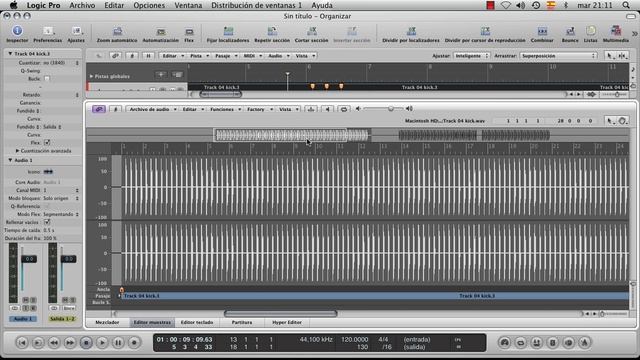This screenshot has width=640, height=360.
Task: Open Factory dropdown in sample editor
Action: point(259,109)
